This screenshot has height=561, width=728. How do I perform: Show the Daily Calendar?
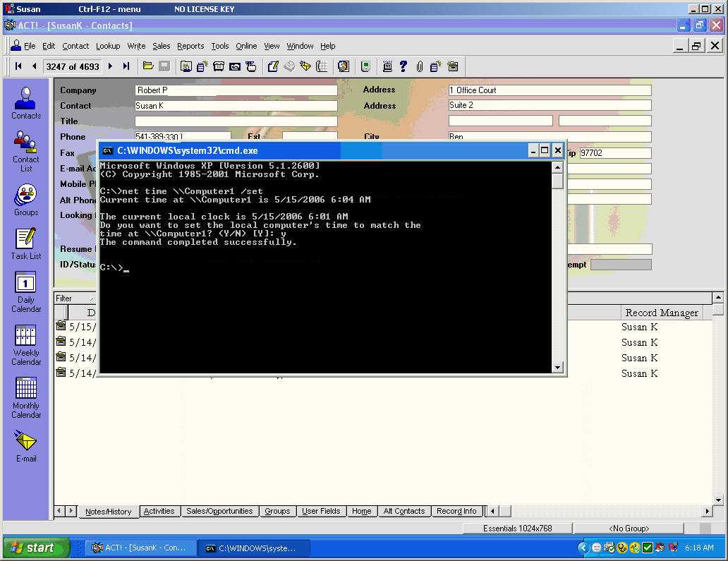[26, 292]
